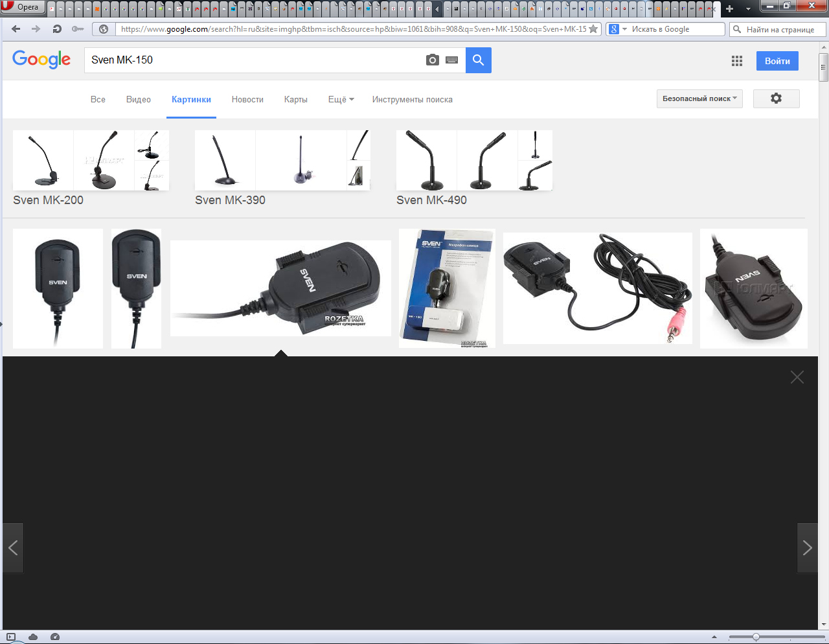Image resolution: width=829 pixels, height=644 pixels.
Task: Click the 'Искать в Google' search field
Action: click(x=676, y=29)
